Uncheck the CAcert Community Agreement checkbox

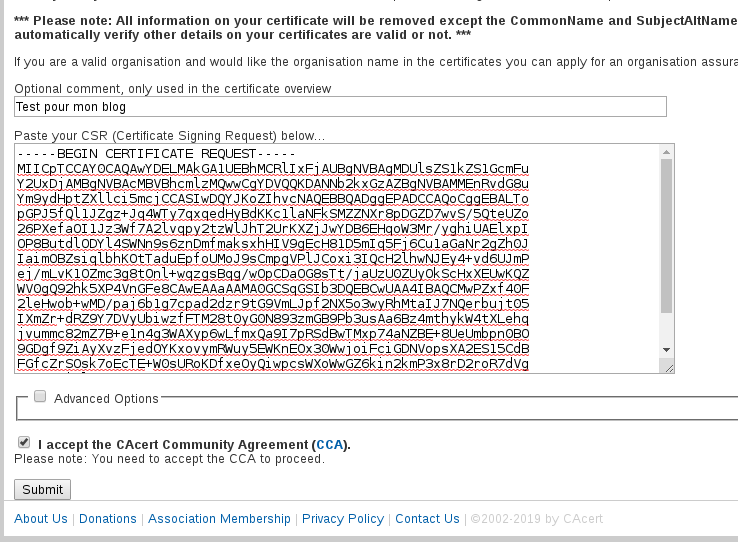click(24, 442)
